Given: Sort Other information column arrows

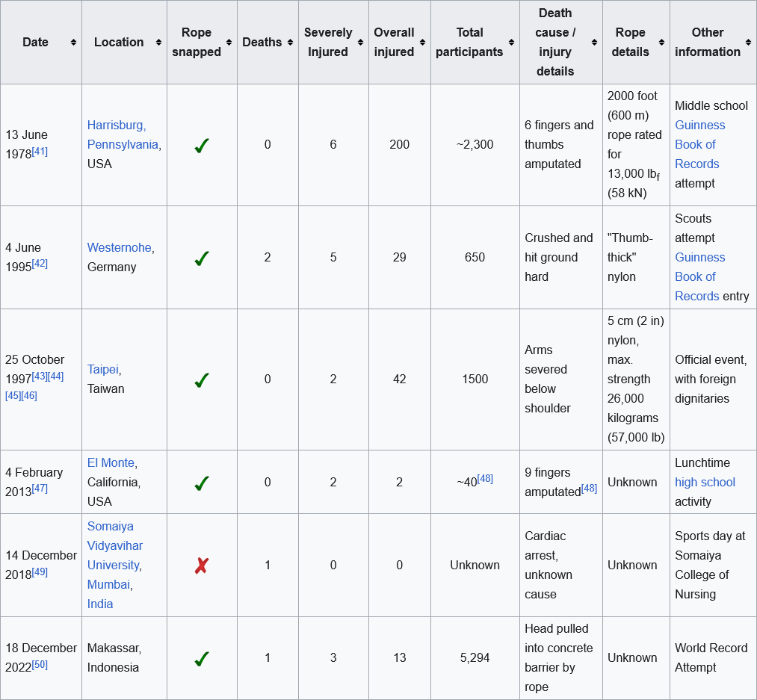Looking at the screenshot, I should [x=748, y=43].
